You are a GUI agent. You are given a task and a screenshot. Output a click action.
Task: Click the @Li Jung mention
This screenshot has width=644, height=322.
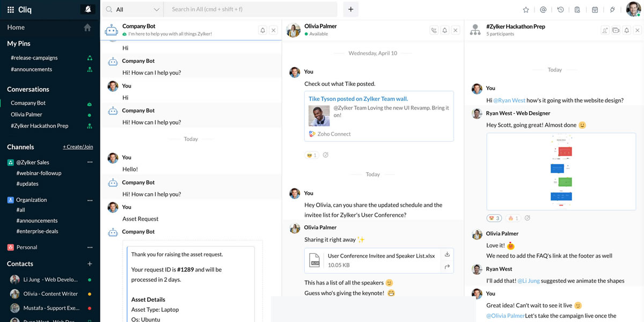[529, 281]
